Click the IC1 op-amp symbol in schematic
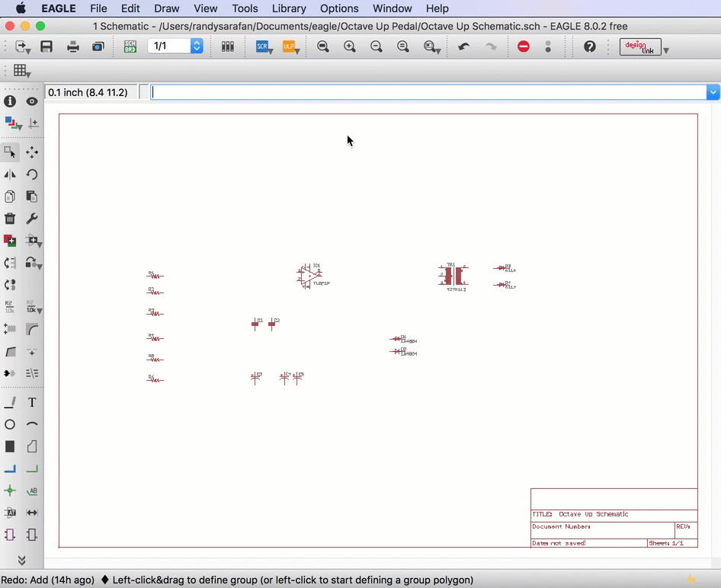This screenshot has width=721, height=588. coord(309,276)
